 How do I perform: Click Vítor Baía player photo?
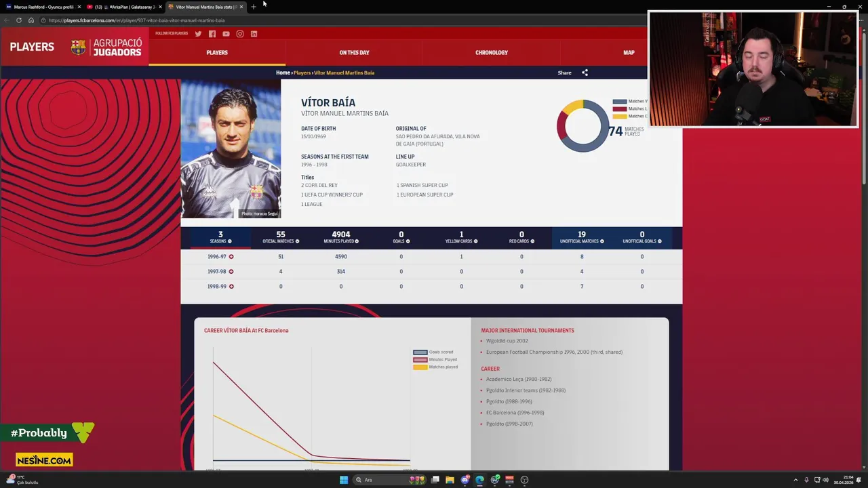[231, 149]
